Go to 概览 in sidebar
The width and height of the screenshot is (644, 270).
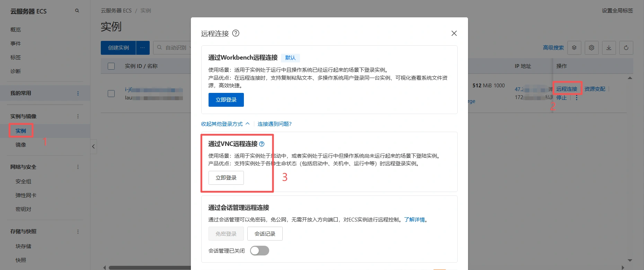coord(16,30)
